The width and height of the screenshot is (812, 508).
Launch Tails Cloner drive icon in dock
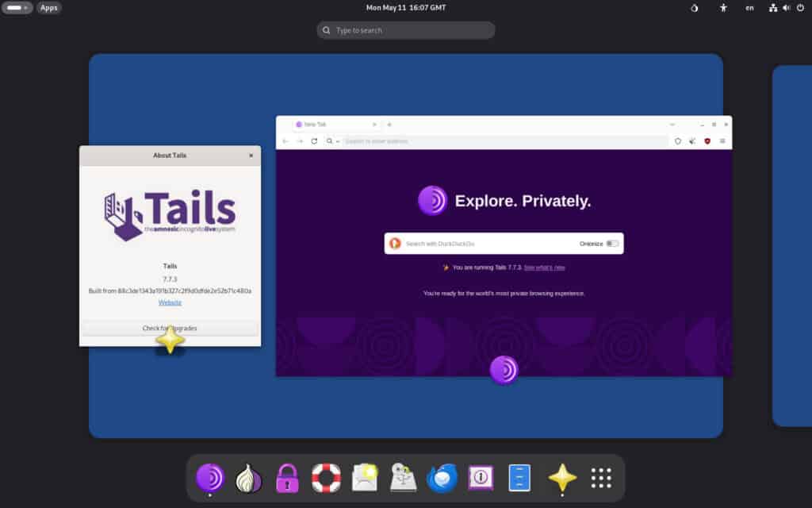pyautogui.click(x=404, y=477)
